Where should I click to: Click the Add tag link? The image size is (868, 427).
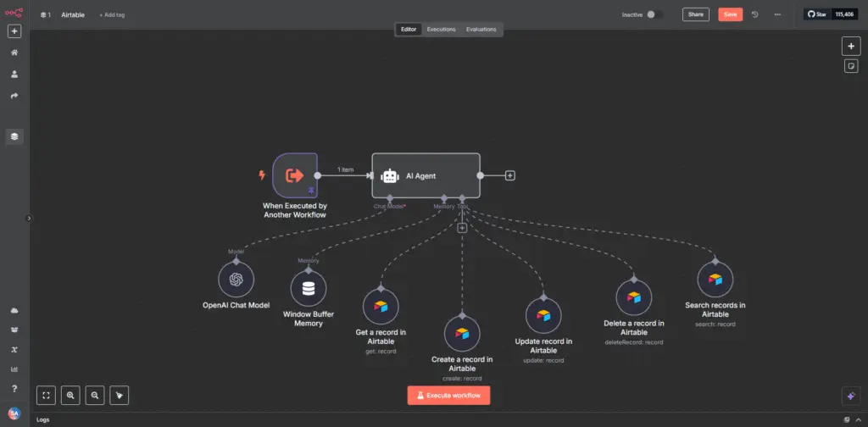(x=112, y=15)
